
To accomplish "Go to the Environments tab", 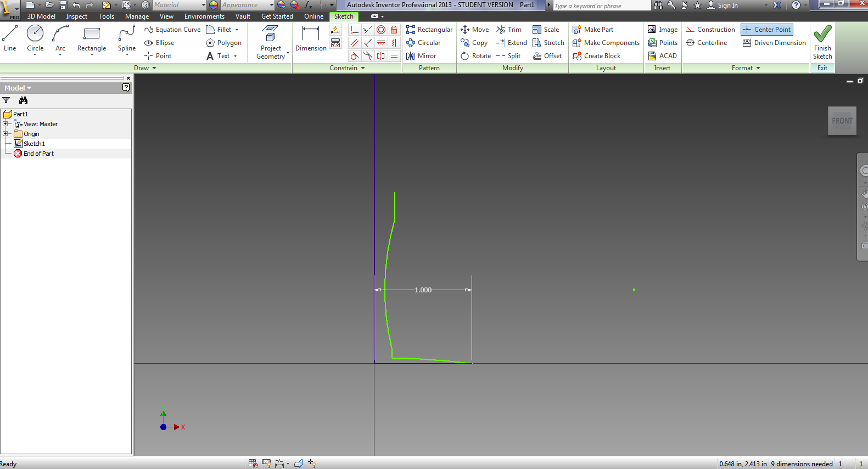I will [x=204, y=16].
